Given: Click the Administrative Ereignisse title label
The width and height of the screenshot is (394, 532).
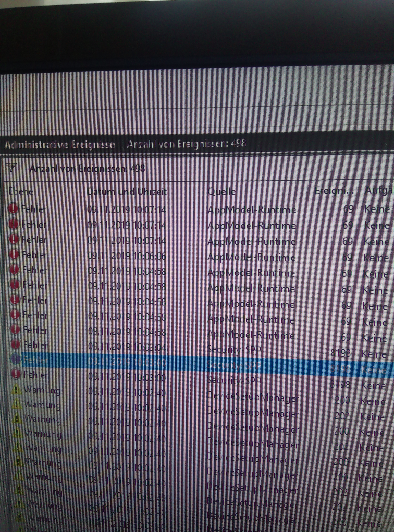Looking at the screenshot, I should [60, 145].
